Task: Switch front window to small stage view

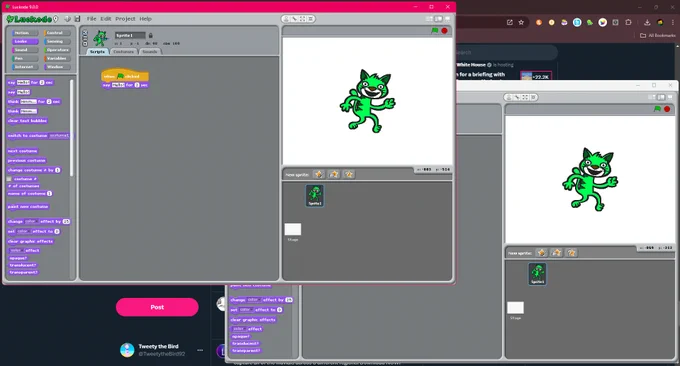Action: [x=429, y=19]
